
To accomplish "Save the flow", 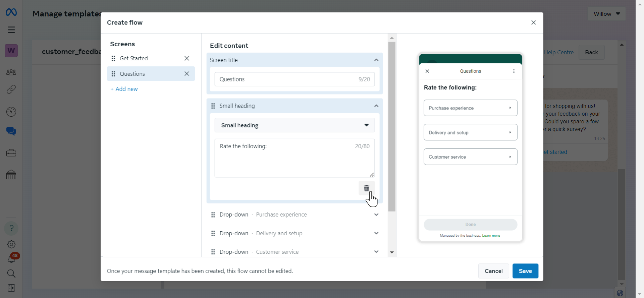I will [525, 271].
